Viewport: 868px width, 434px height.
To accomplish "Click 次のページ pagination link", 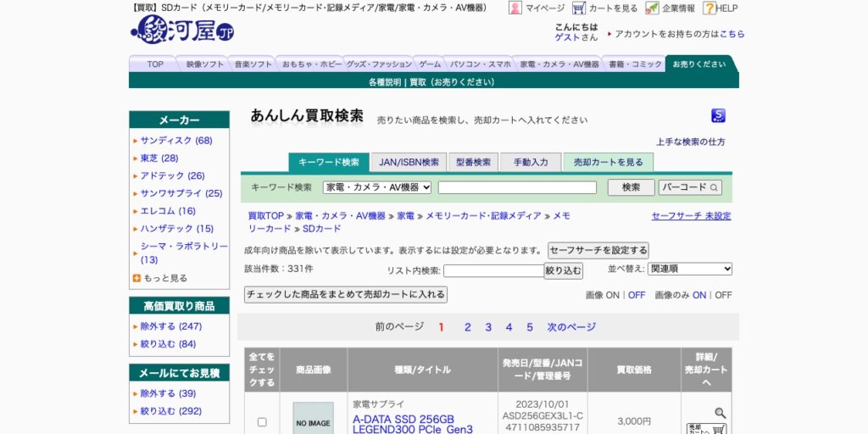I will pos(571,327).
